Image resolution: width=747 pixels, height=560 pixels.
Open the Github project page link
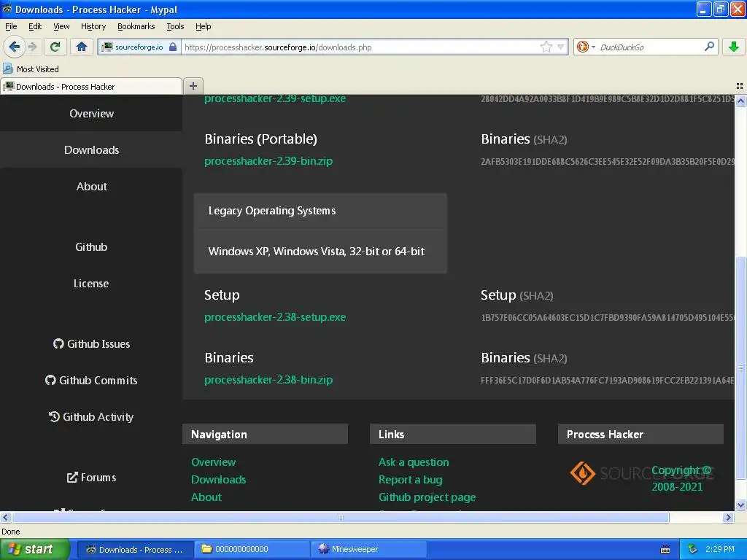pos(427,497)
